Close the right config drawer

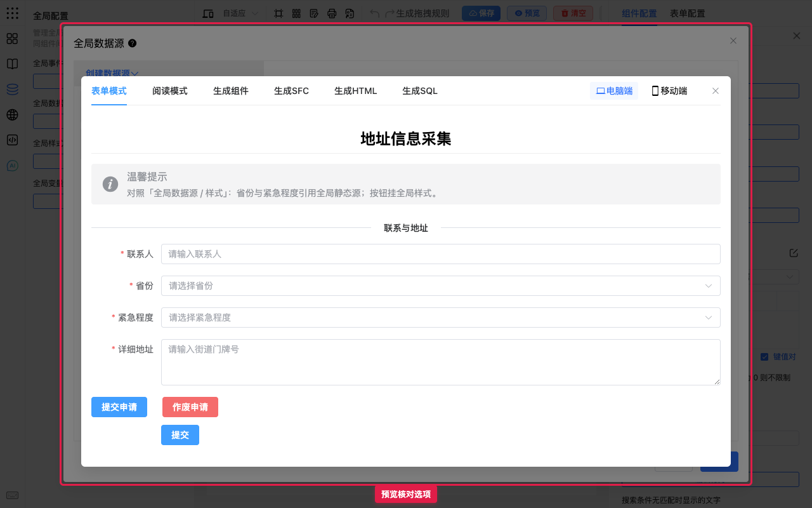point(797,36)
